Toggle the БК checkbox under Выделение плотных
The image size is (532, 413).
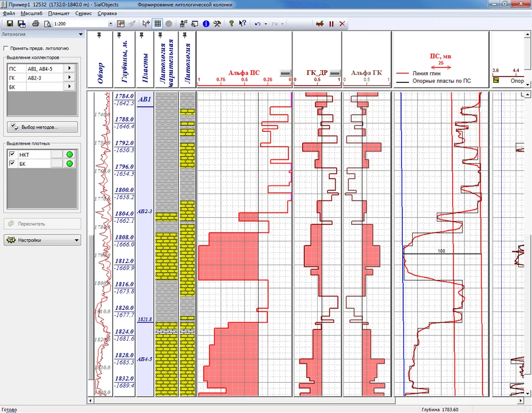pyautogui.click(x=13, y=164)
